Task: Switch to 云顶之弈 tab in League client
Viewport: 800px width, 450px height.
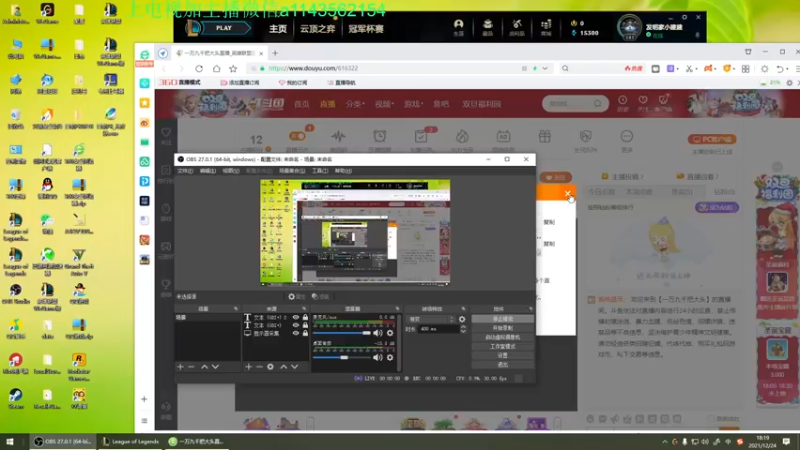Action: click(x=317, y=29)
